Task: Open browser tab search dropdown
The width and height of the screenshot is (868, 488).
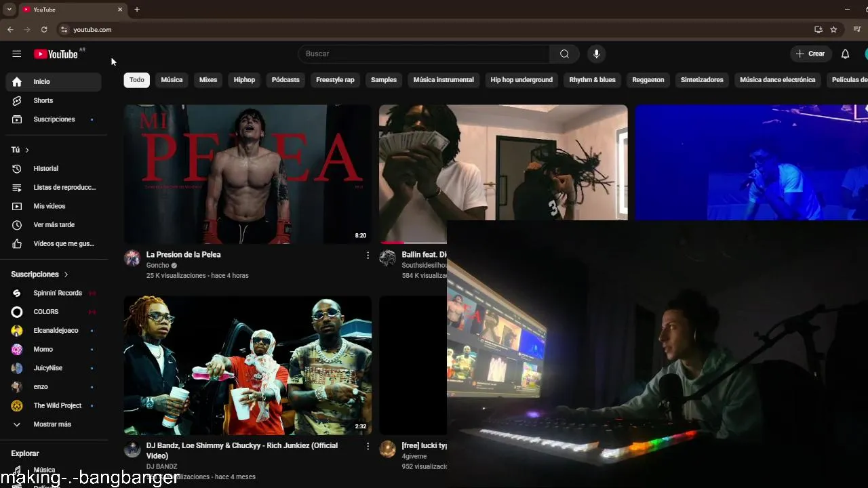Action: [9, 9]
